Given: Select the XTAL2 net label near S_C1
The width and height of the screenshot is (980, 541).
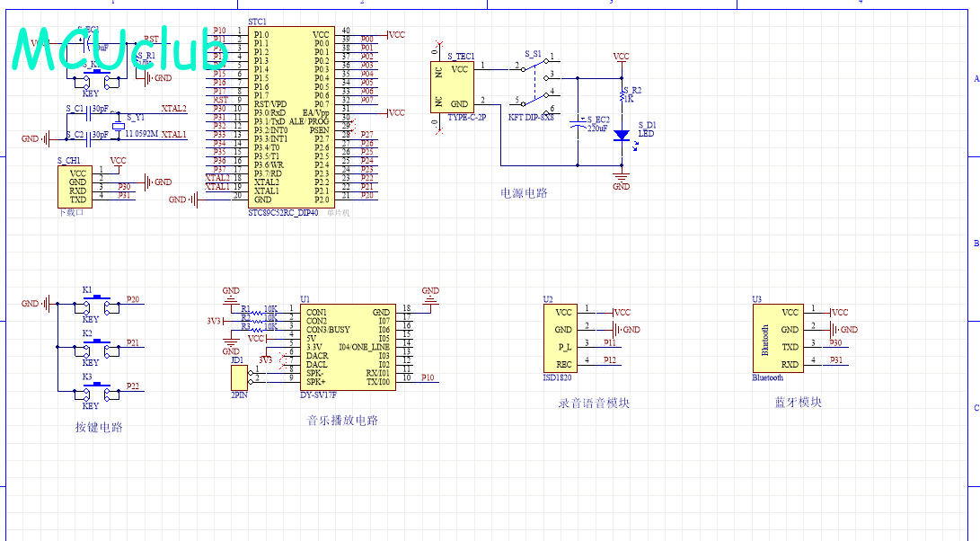Looking at the screenshot, I should coord(173,109).
